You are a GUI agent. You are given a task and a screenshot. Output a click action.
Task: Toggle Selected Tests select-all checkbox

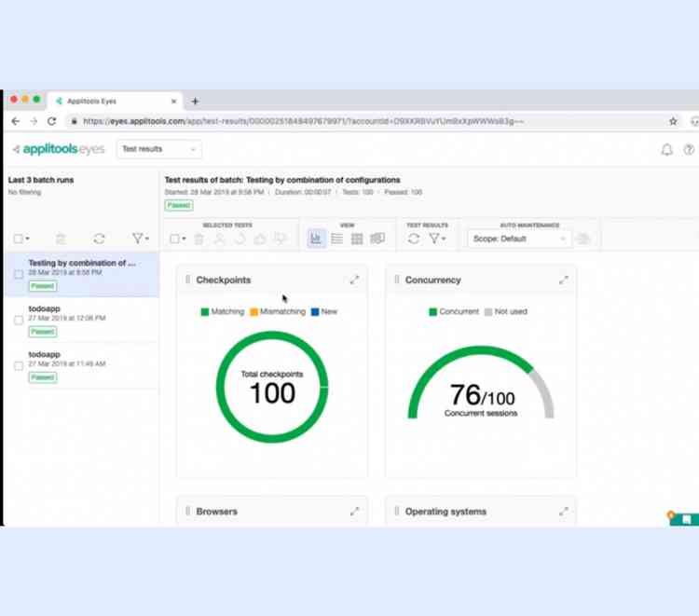click(x=175, y=239)
